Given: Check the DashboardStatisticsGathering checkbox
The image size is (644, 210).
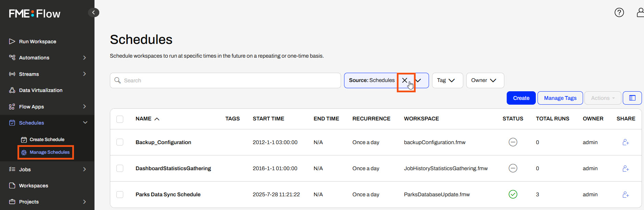Looking at the screenshot, I should [120, 168].
